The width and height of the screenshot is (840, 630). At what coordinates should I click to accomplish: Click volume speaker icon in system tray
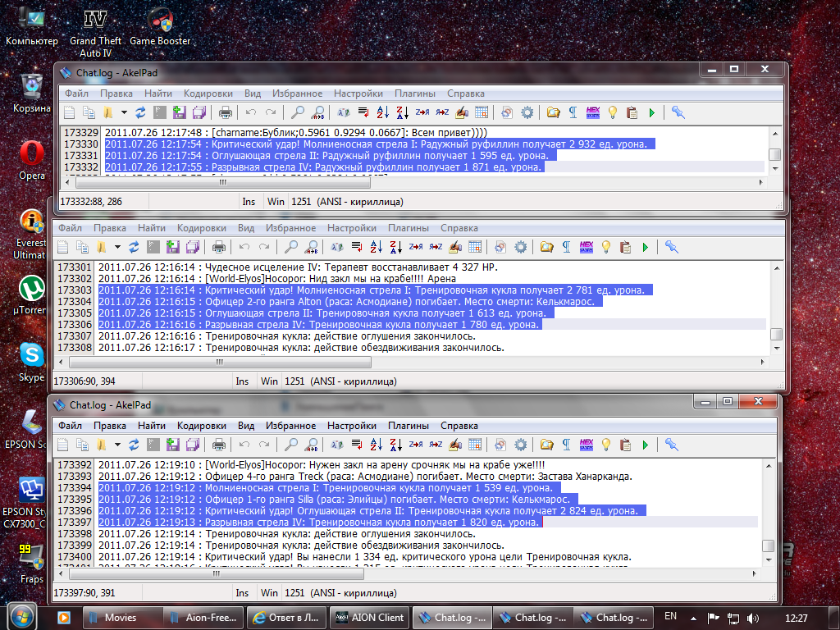point(753,619)
